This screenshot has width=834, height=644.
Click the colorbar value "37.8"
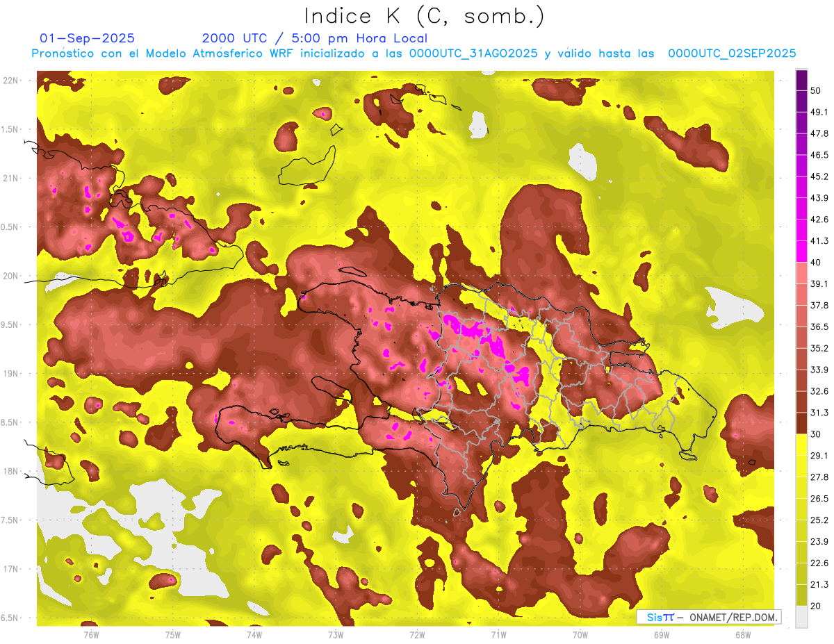tap(819, 305)
